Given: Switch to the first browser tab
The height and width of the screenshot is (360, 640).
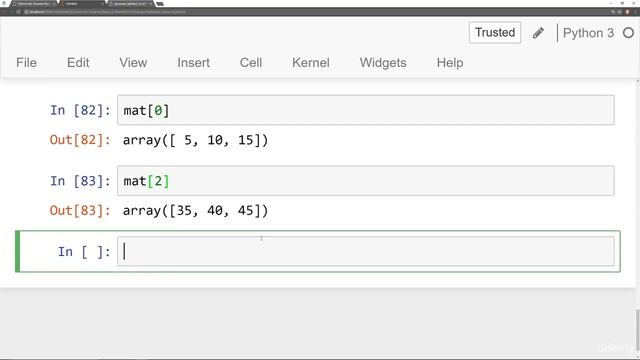Looking at the screenshot, I should click(34, 4).
